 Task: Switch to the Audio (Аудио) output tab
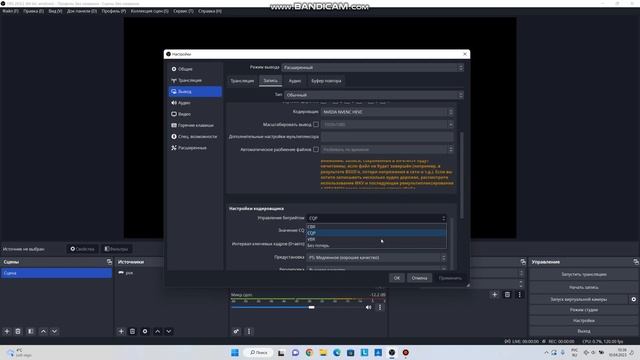295,81
